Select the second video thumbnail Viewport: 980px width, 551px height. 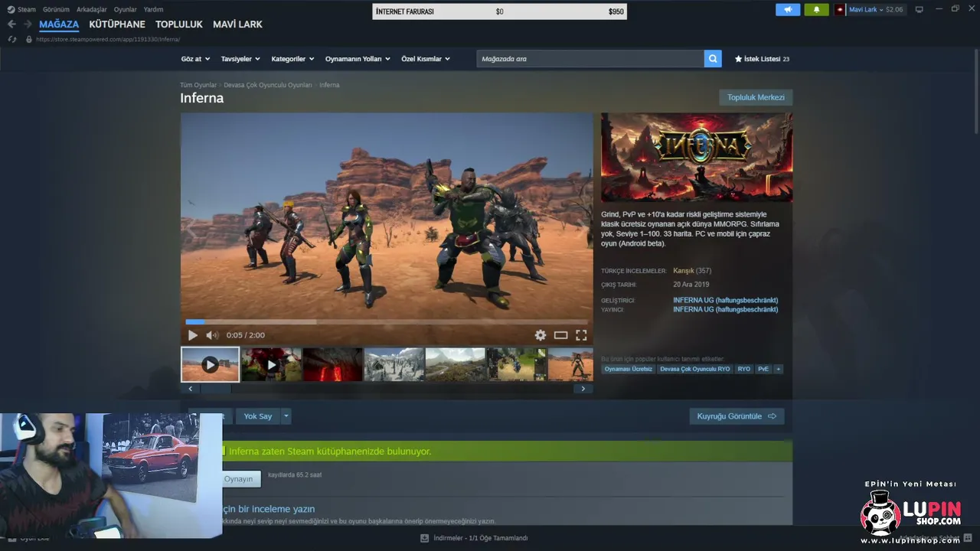click(271, 364)
